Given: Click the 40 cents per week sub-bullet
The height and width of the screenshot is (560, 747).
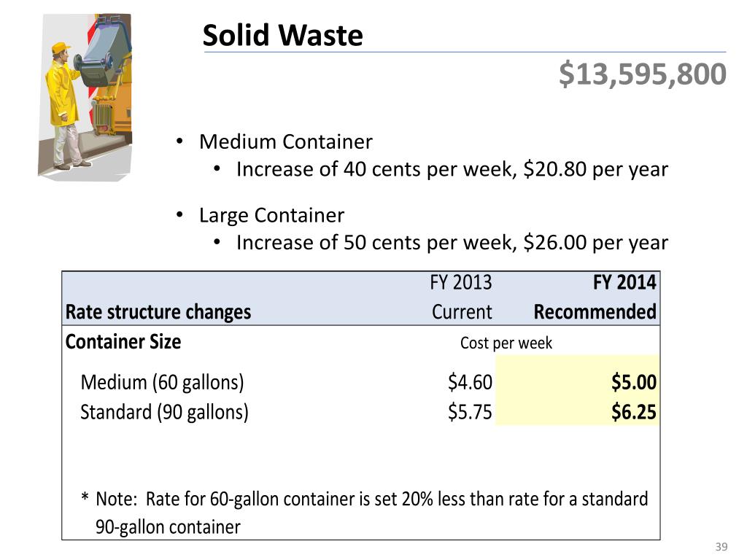Looking at the screenshot, I should (452, 169).
